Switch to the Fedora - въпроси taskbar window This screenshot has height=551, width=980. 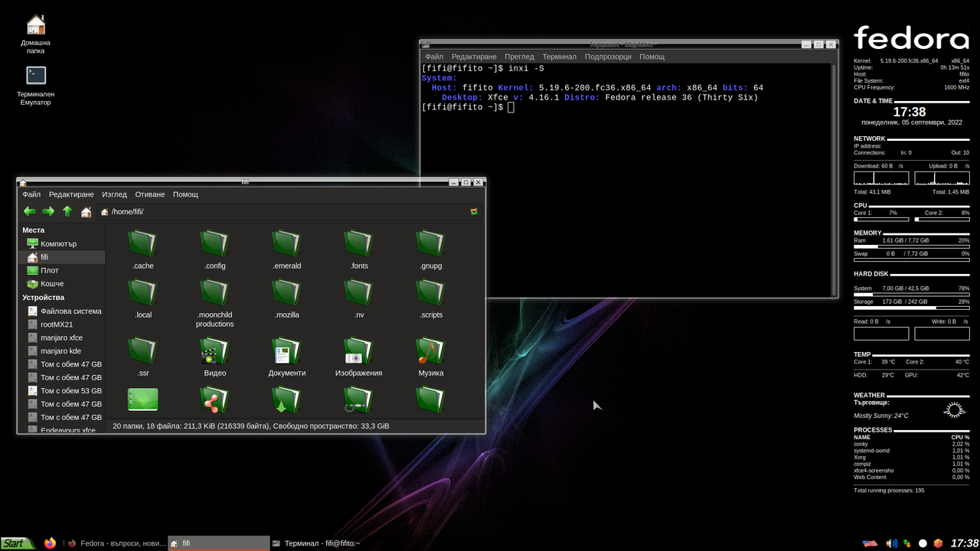[116, 543]
